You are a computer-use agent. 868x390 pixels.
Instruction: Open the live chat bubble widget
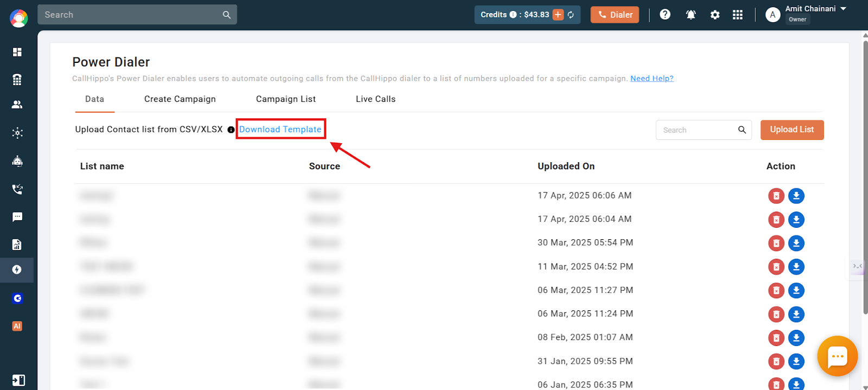click(837, 356)
